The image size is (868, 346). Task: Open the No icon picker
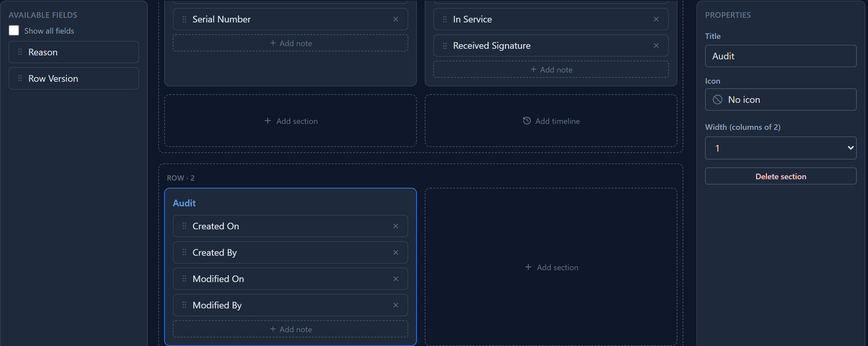coord(780,100)
